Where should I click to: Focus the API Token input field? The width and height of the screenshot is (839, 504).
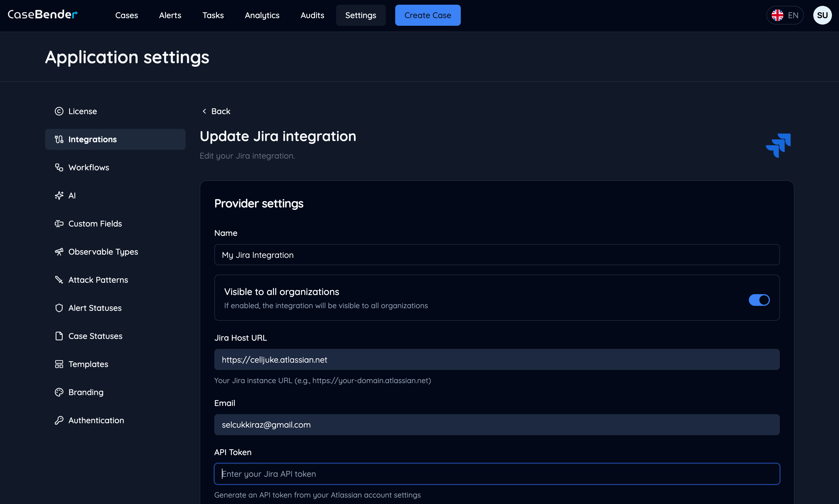(x=496, y=474)
